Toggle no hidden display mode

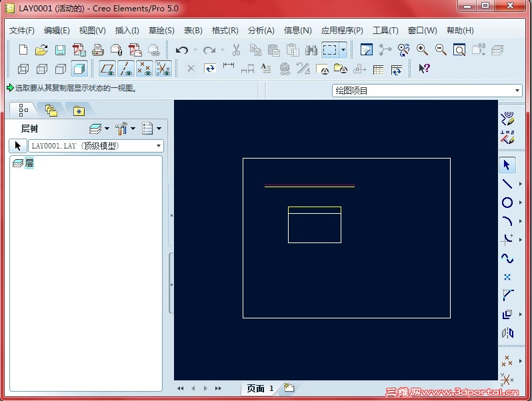61,69
